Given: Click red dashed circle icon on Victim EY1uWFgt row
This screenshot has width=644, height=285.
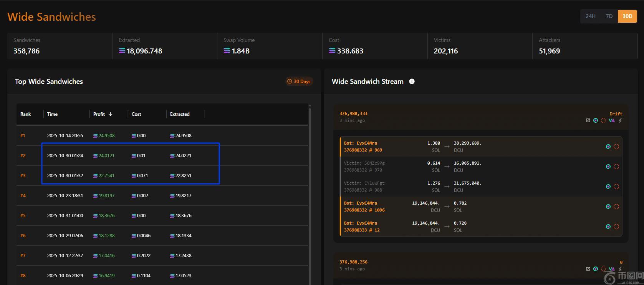Looking at the screenshot, I should pos(616,187).
